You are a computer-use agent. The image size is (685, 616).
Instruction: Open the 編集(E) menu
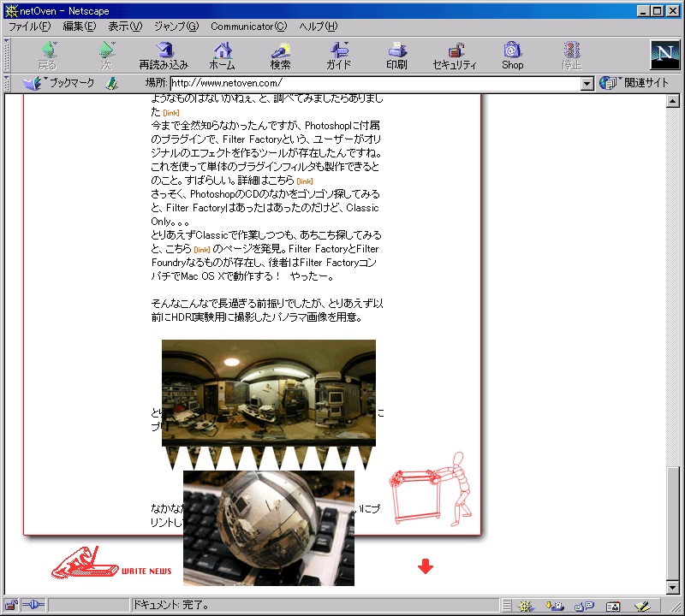tap(80, 27)
